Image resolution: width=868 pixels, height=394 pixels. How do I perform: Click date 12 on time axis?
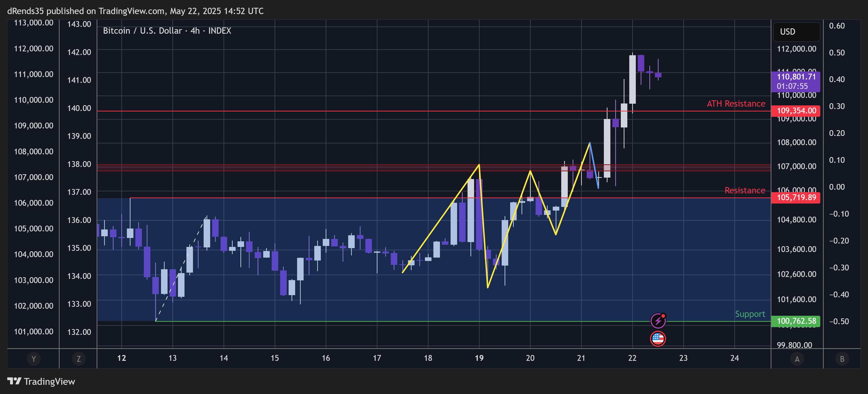[122, 358]
